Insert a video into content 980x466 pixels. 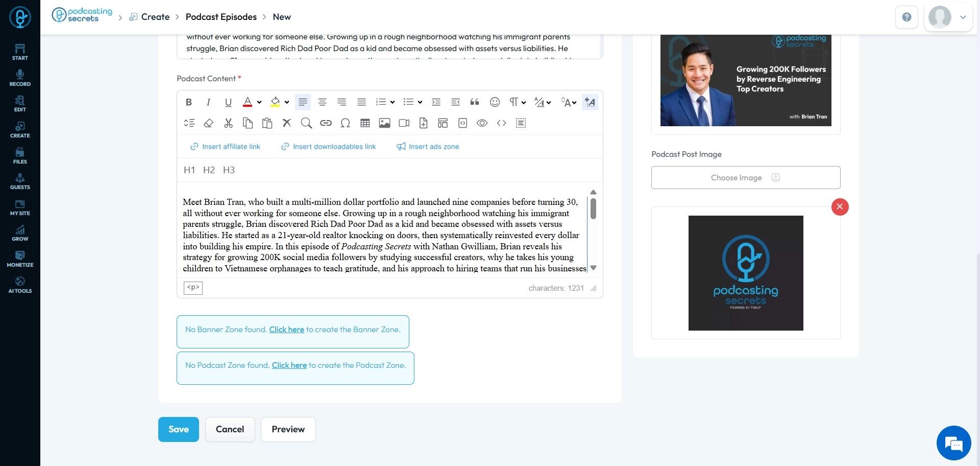pyautogui.click(x=404, y=123)
